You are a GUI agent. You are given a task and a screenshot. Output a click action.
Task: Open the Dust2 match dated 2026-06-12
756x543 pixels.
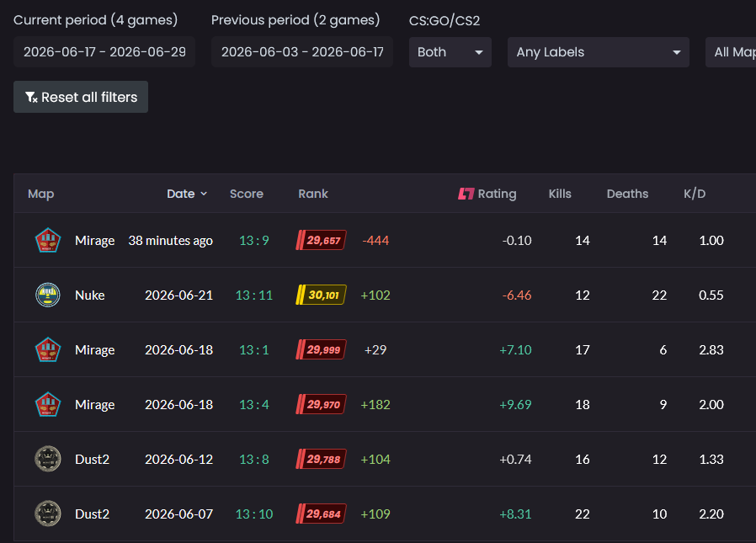385,459
